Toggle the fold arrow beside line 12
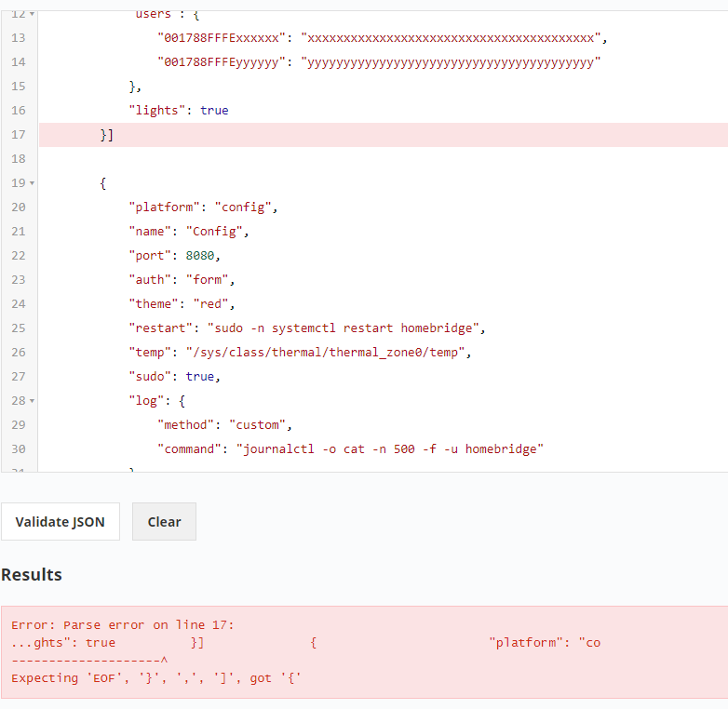This screenshot has width=728, height=709. [x=33, y=15]
